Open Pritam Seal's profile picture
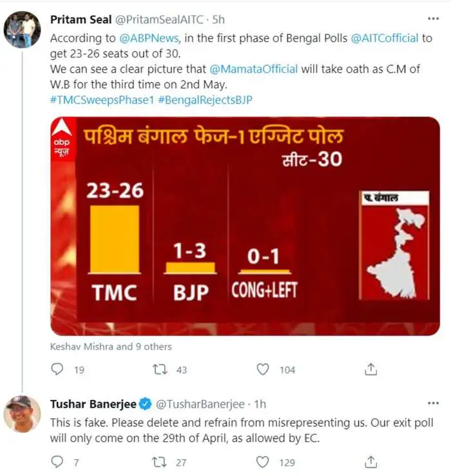 coord(23,30)
